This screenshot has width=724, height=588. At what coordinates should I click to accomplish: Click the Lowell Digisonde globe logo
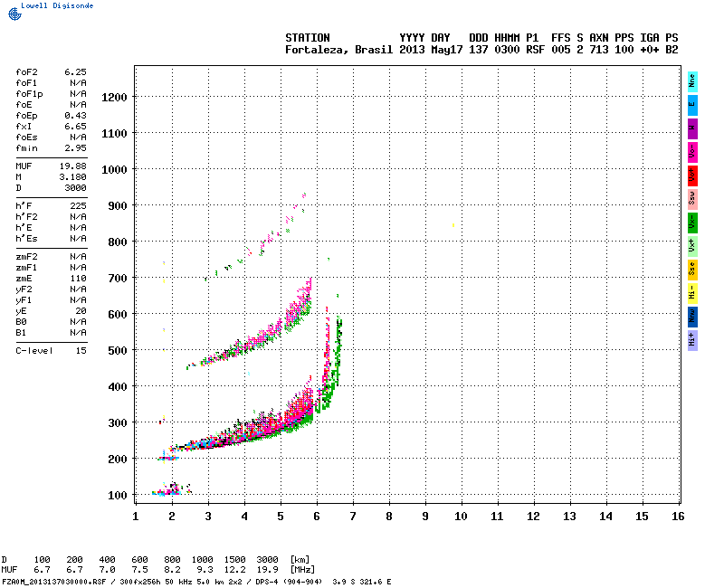14,14
